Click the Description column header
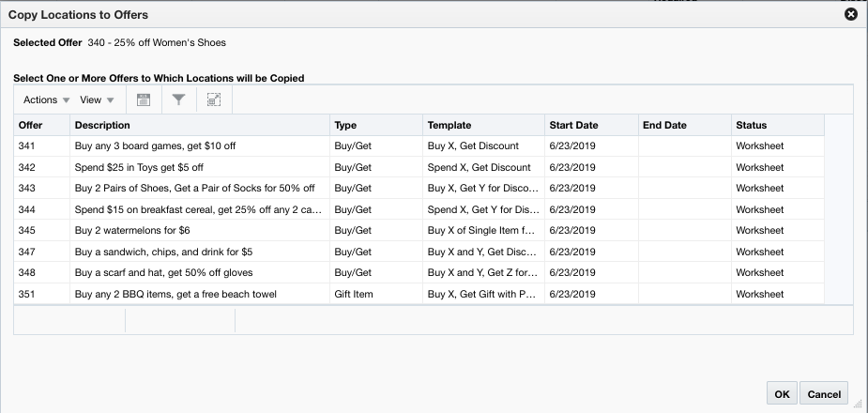This screenshot has height=413, width=868. (102, 125)
